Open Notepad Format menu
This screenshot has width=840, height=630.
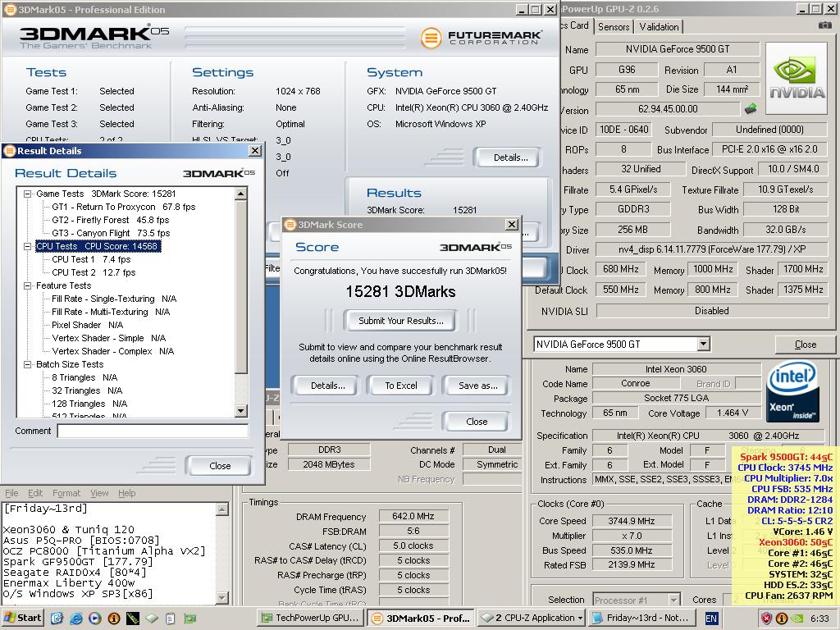click(66, 493)
